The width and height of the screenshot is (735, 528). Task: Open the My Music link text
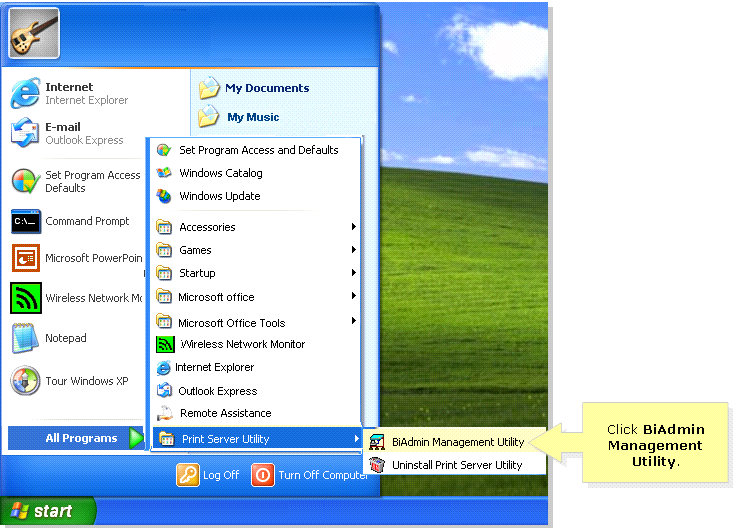253,117
